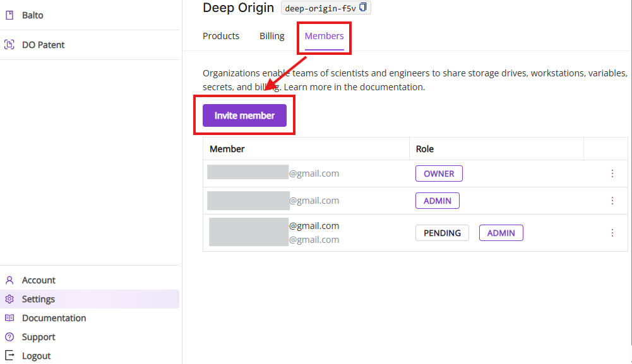Image resolution: width=632 pixels, height=364 pixels.
Task: Click the Invite member button
Action: 245,115
